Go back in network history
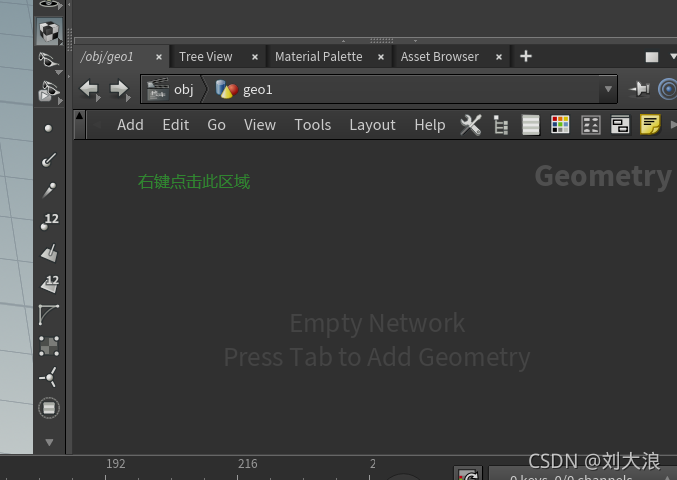The image size is (677, 480). click(90, 90)
